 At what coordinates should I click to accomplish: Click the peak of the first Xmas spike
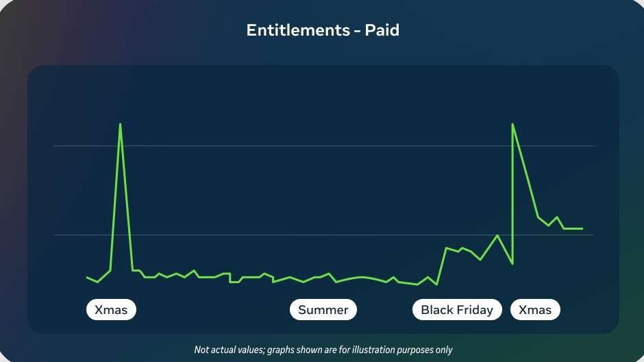tap(121, 124)
